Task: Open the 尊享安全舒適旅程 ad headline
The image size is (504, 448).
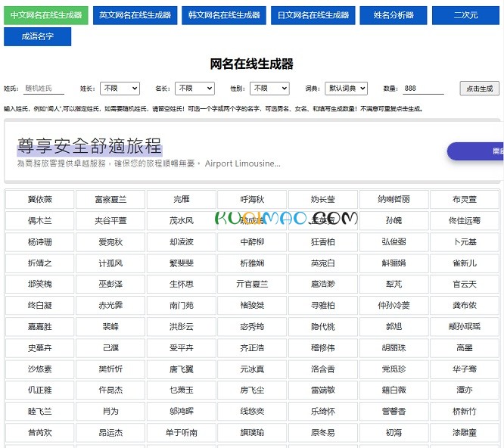Action: (90, 146)
